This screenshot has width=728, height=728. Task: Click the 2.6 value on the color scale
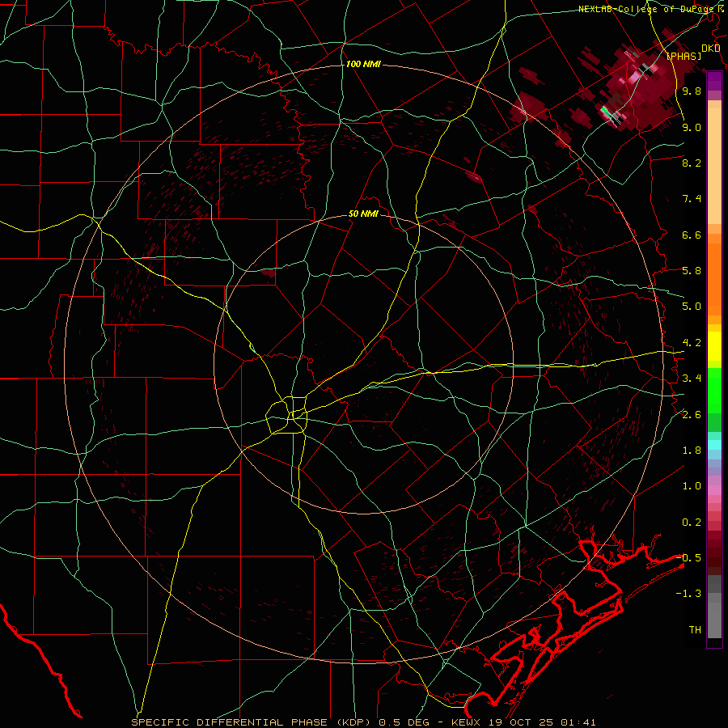click(x=692, y=415)
